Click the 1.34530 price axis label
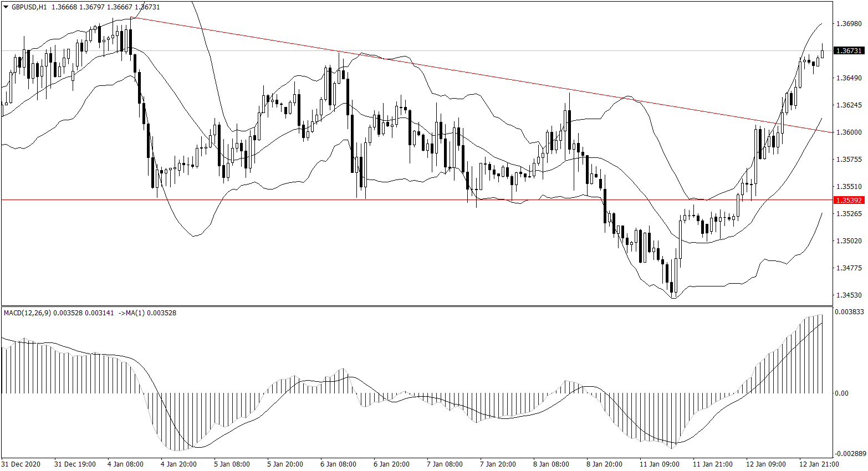 849,295
